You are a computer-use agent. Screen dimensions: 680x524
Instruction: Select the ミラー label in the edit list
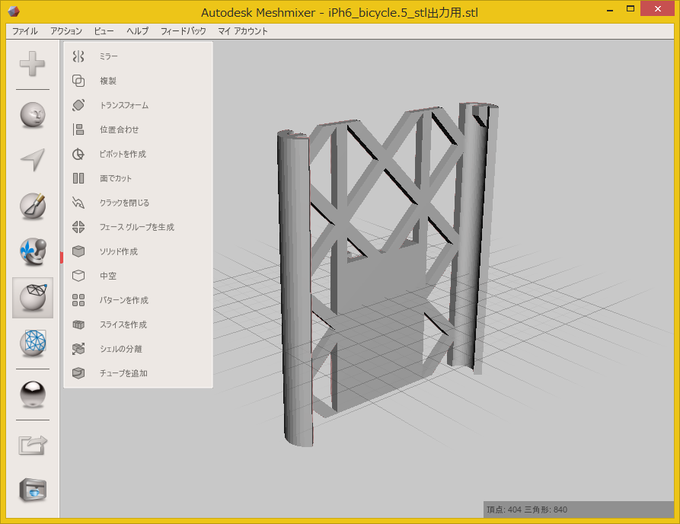108,56
